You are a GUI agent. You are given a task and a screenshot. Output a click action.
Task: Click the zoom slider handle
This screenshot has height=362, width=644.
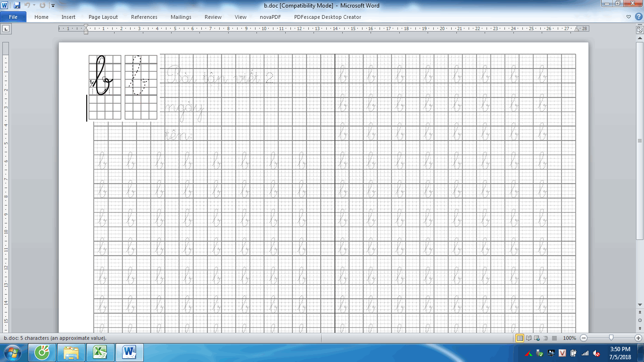(611, 338)
